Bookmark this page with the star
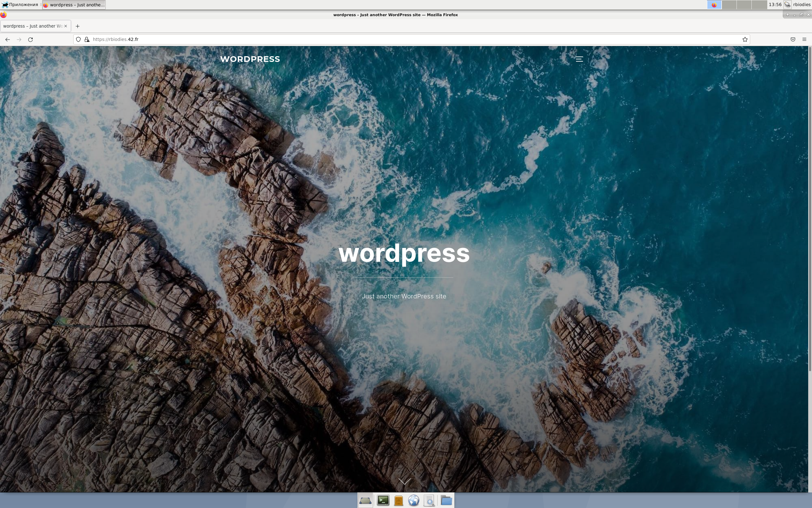 (745, 39)
